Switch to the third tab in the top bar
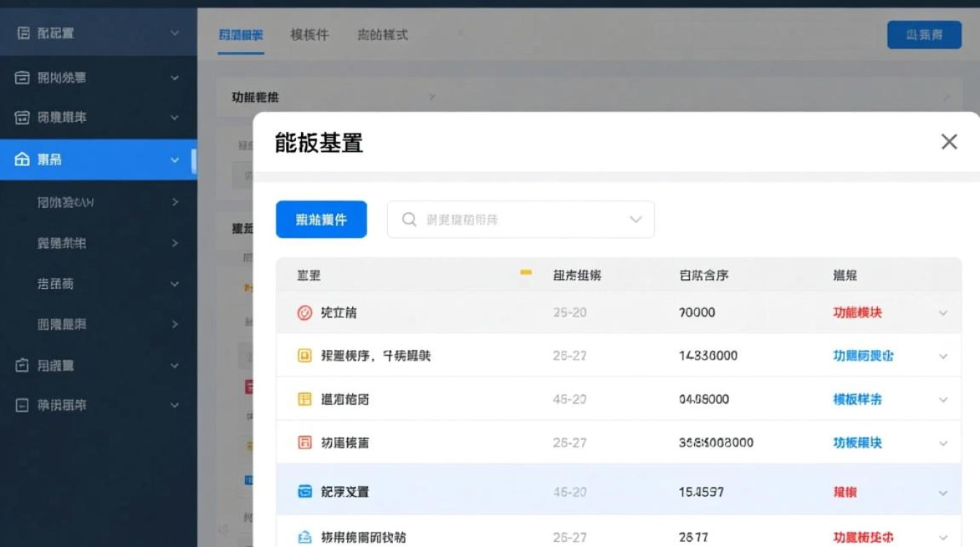The height and width of the screenshot is (547, 980). [x=383, y=34]
